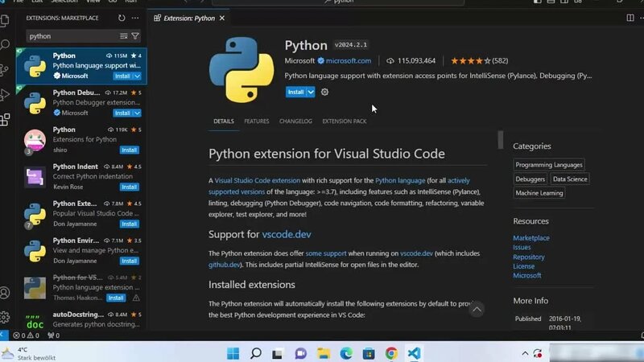Open Issues resource link
Viewport: 644px width, 362px height.
[x=522, y=247]
